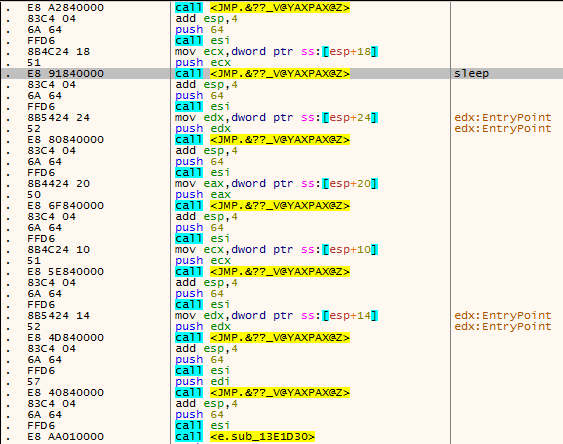Select the bytes 8B4424 20

[59, 184]
